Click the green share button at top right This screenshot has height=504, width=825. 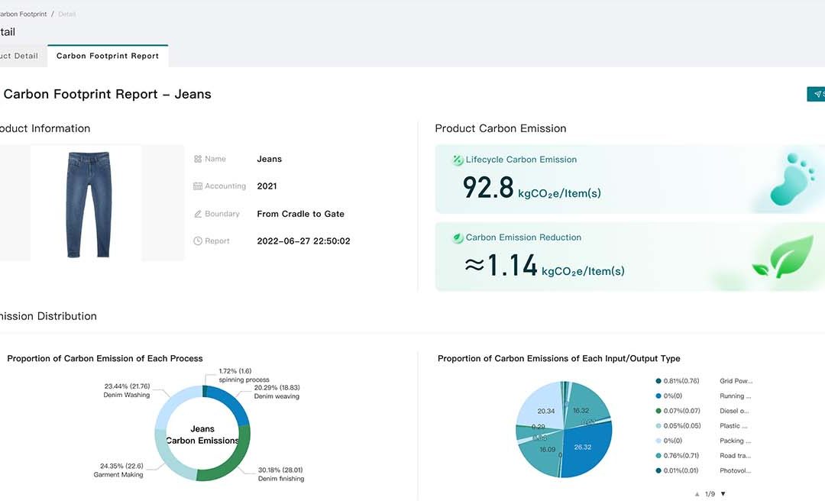(x=816, y=94)
